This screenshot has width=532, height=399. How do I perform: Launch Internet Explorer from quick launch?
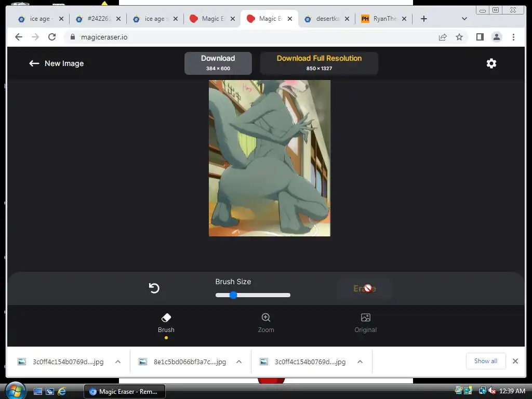coord(62,392)
